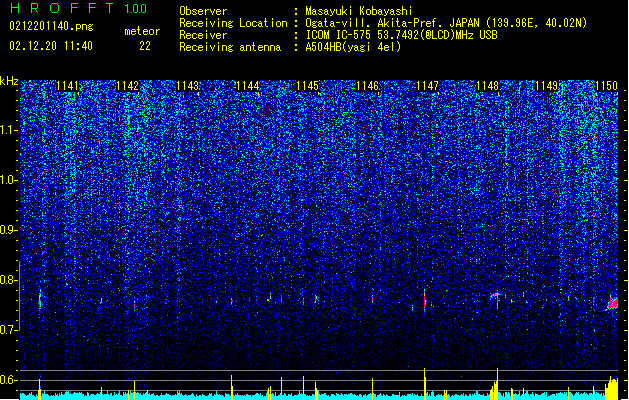
Task: Click the time marker 1148
Action: point(487,86)
